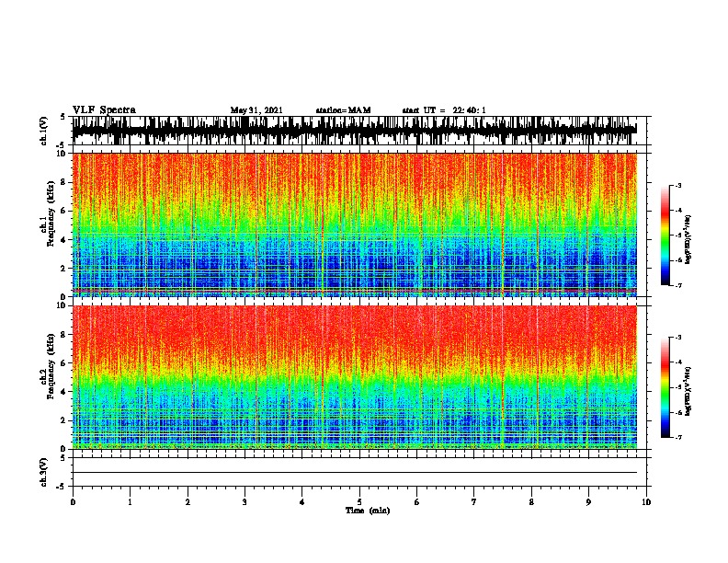Click the "6" frequency tick of ch.1 spectrogram
The width and height of the screenshot is (728, 563).
(64, 211)
